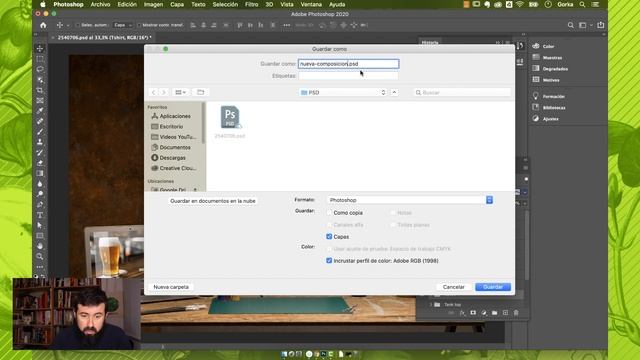
Task: Expand the Tank top layer group
Action: (x=430, y=304)
